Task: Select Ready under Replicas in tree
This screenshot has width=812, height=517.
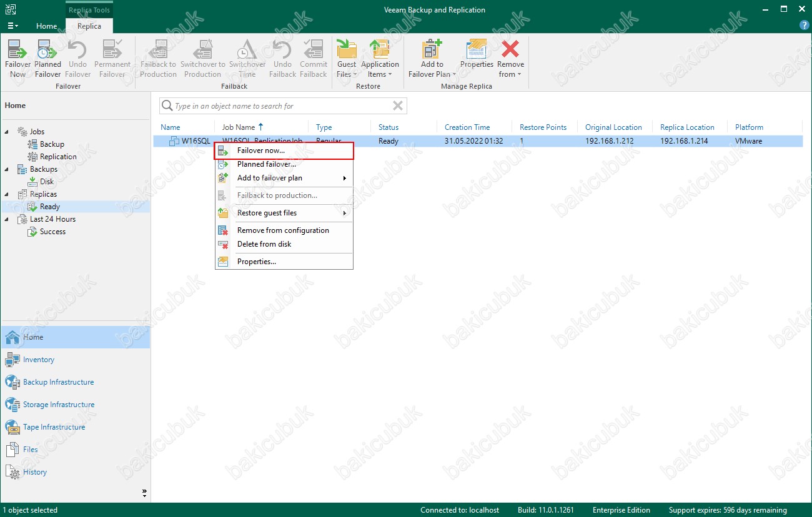Action: click(50, 207)
